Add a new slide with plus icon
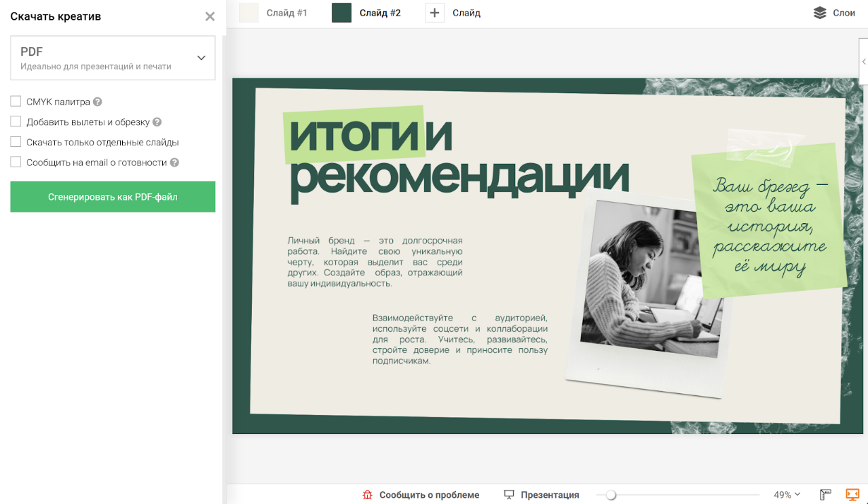Screen dimensions: 868x504 tap(435, 13)
